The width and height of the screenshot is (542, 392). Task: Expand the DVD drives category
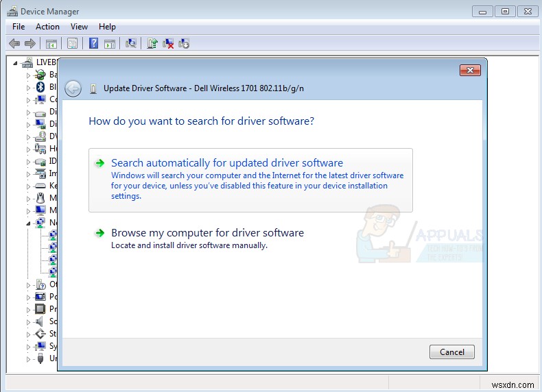tap(28, 137)
